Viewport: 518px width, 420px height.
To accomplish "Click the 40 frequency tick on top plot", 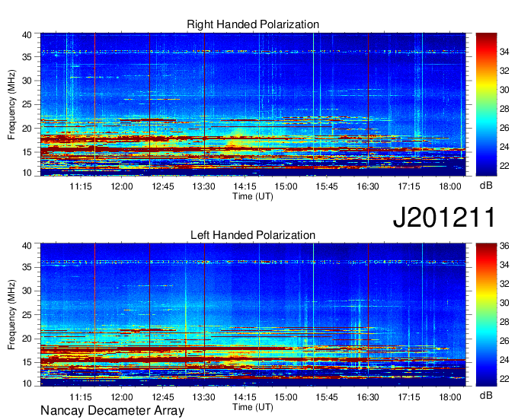I will [x=27, y=35].
